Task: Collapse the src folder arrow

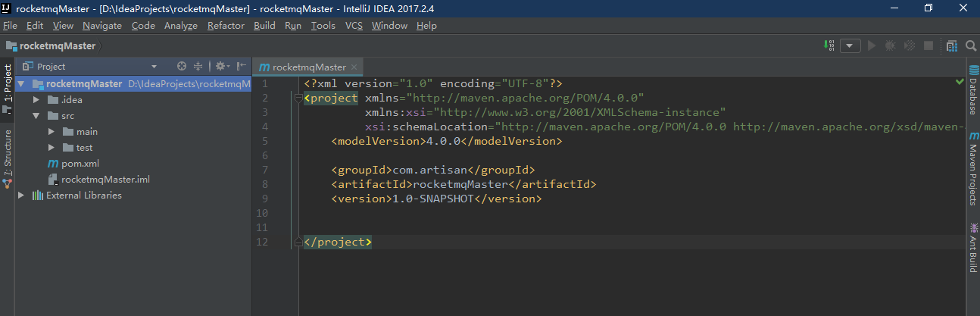Action: click(x=36, y=116)
